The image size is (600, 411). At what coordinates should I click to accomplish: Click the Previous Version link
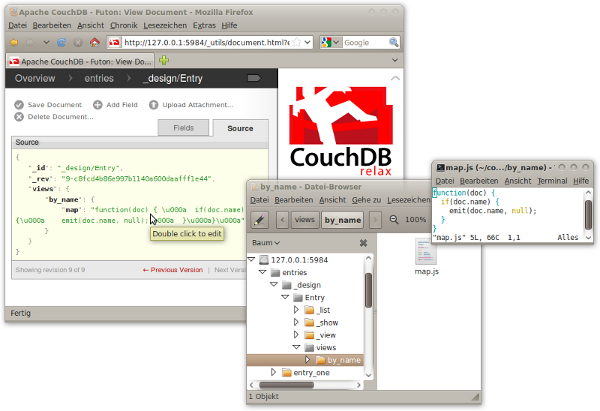(173, 270)
